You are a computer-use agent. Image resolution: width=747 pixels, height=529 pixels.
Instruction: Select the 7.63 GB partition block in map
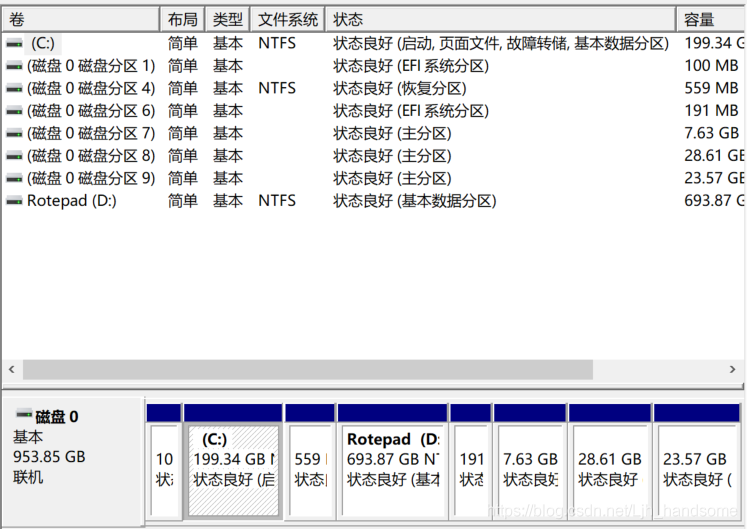(530, 461)
